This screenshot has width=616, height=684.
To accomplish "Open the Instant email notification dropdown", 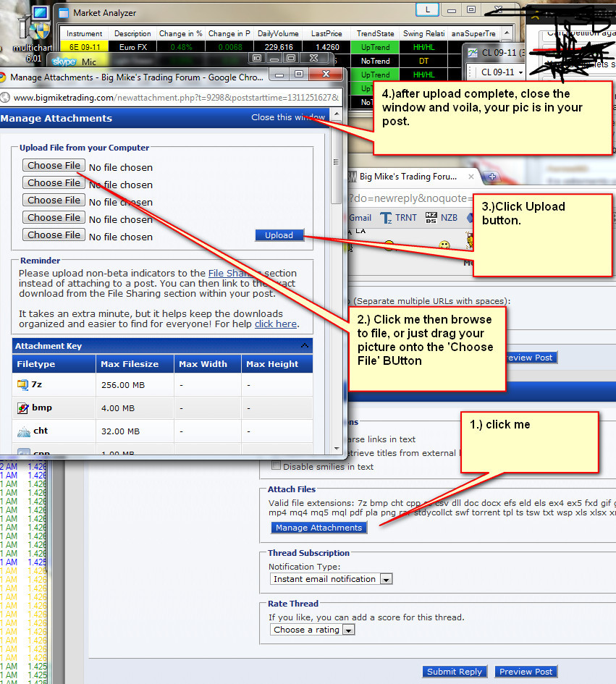I will coord(331,579).
